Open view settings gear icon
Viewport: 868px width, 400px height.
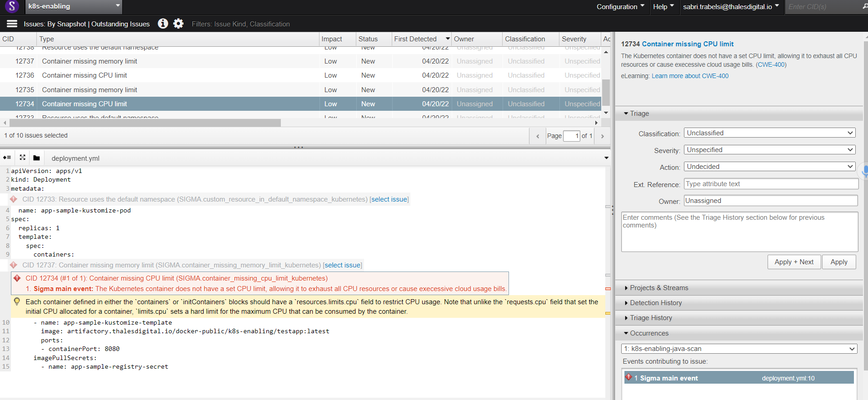[179, 24]
